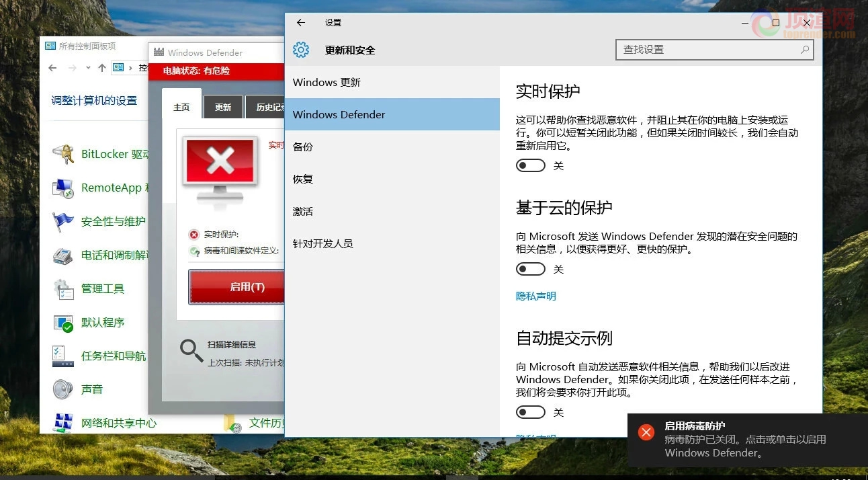The height and width of the screenshot is (480, 868).
Task: Open 网络和共享中心 link
Action: 119,423
